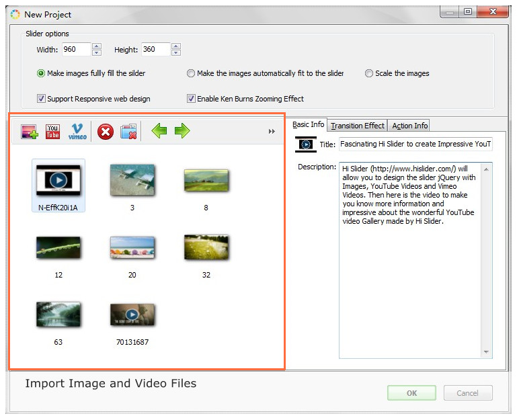Close the New Project window

pyautogui.click(x=493, y=11)
